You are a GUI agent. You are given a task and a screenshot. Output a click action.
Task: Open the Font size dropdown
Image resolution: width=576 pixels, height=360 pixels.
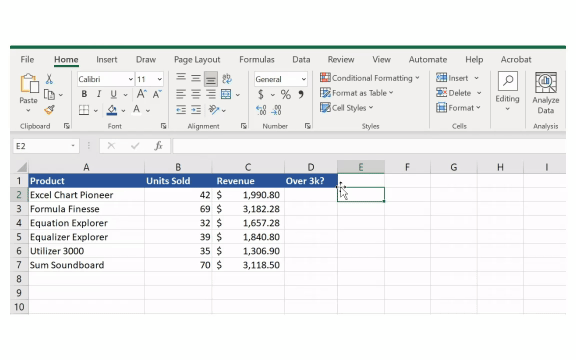tap(159, 79)
